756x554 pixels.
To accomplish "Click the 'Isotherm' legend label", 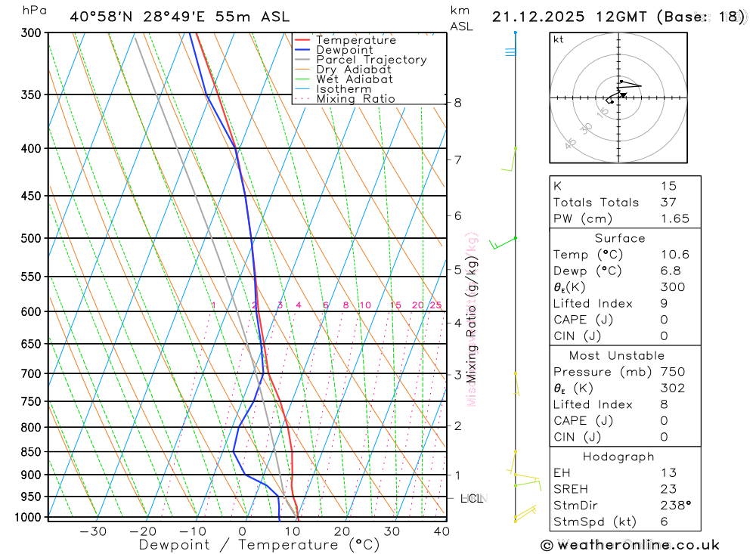I will point(344,89).
